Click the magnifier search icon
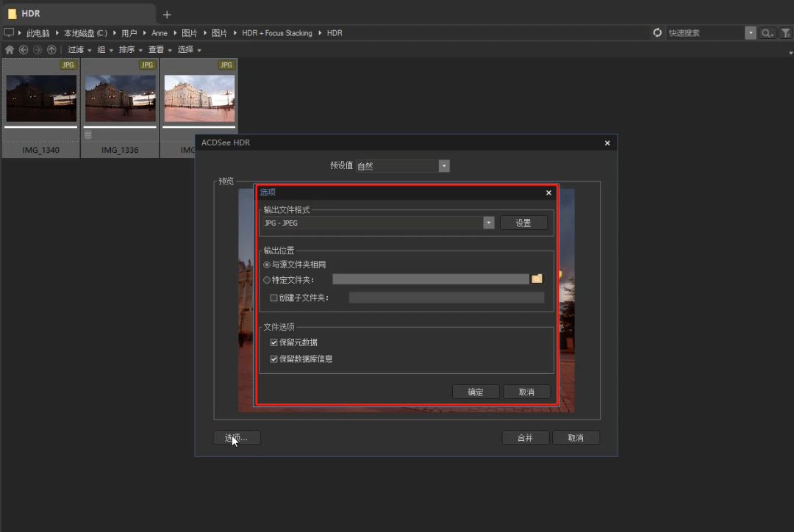 click(x=767, y=33)
